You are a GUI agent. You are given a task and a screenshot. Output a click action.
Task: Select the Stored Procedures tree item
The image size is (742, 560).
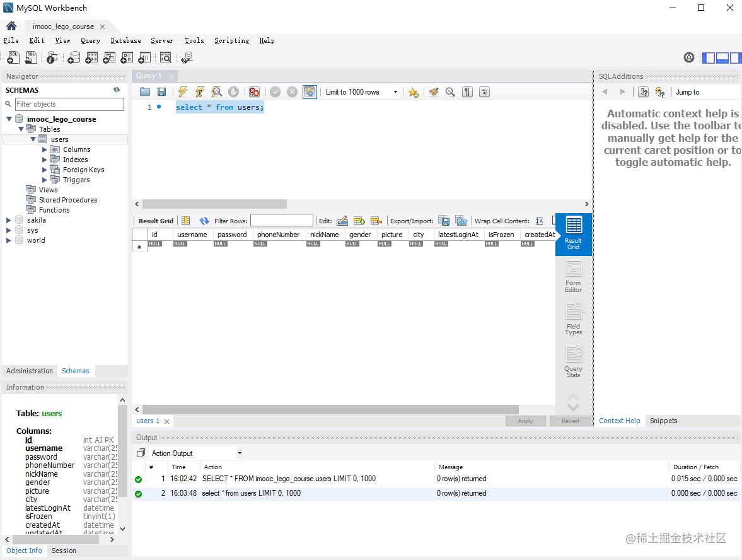[x=68, y=200]
